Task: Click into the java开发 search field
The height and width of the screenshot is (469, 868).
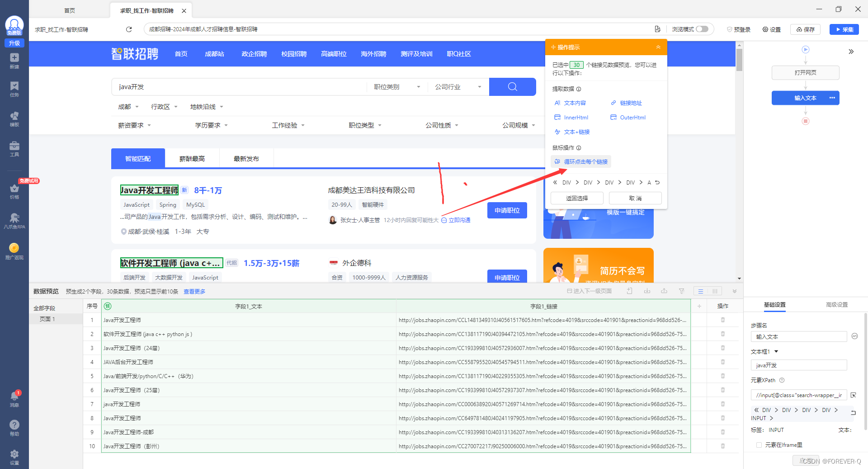Action: coord(239,87)
